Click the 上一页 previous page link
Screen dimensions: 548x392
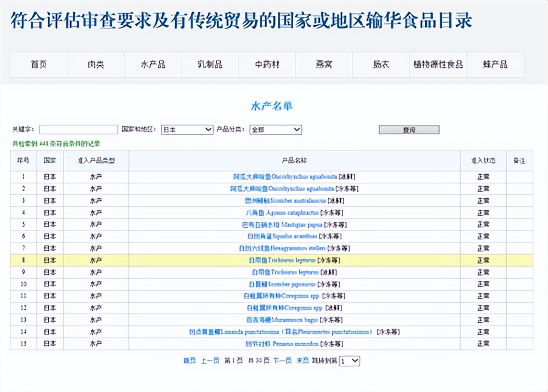click(210, 361)
